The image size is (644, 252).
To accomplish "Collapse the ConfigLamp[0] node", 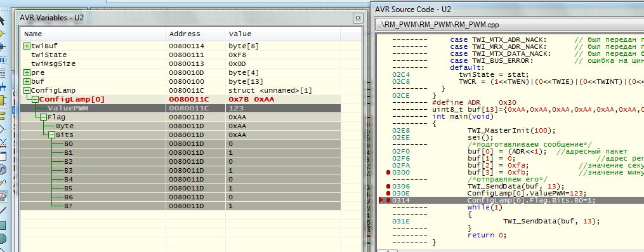I will tap(35, 100).
